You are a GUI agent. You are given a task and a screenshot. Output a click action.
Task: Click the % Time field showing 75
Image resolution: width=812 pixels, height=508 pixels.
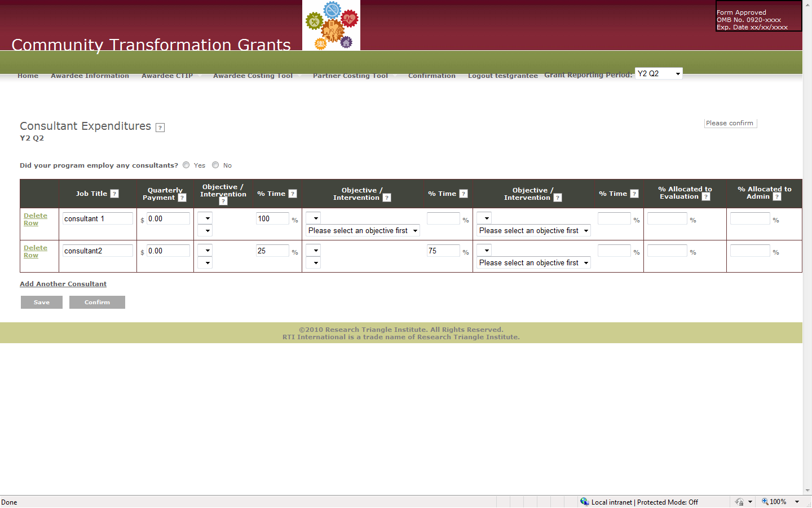pos(444,251)
